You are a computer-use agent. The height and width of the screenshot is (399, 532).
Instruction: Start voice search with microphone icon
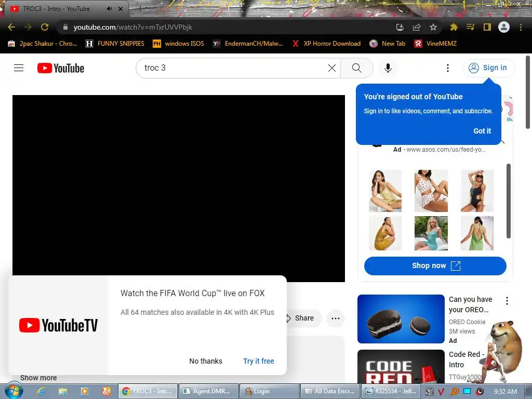point(388,68)
